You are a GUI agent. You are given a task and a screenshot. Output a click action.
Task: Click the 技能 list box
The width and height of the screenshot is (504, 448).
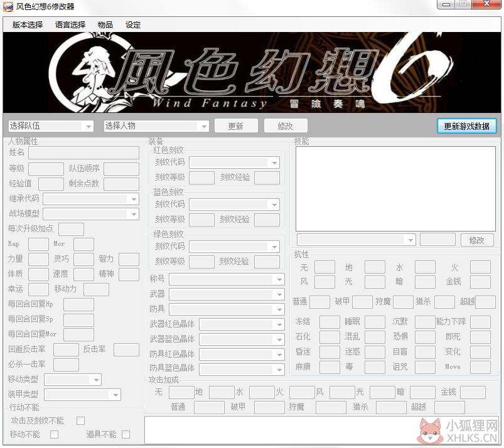[x=395, y=189]
